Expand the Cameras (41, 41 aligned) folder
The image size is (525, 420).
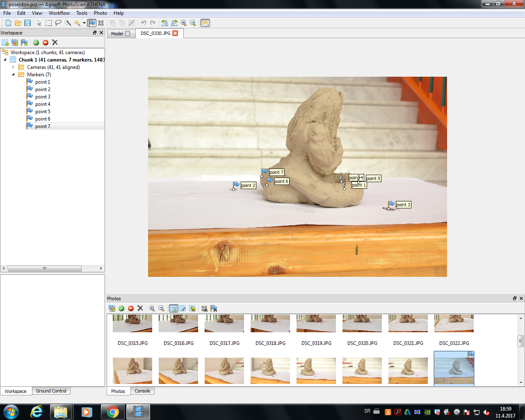click(x=13, y=67)
